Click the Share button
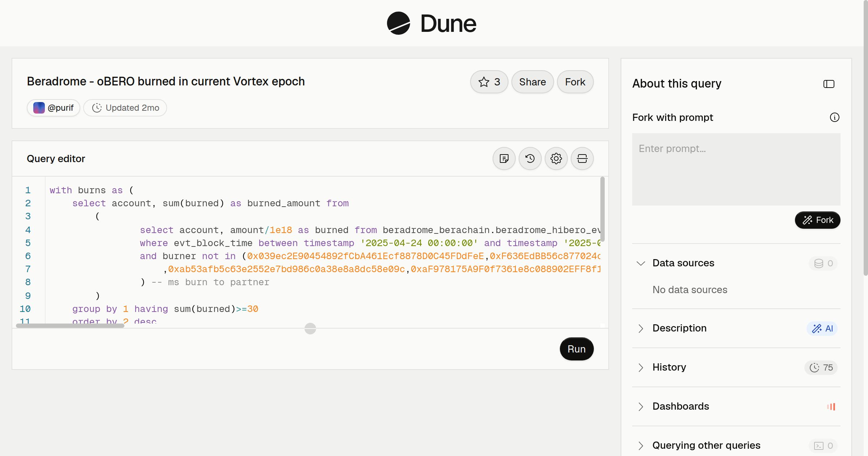 (532, 82)
